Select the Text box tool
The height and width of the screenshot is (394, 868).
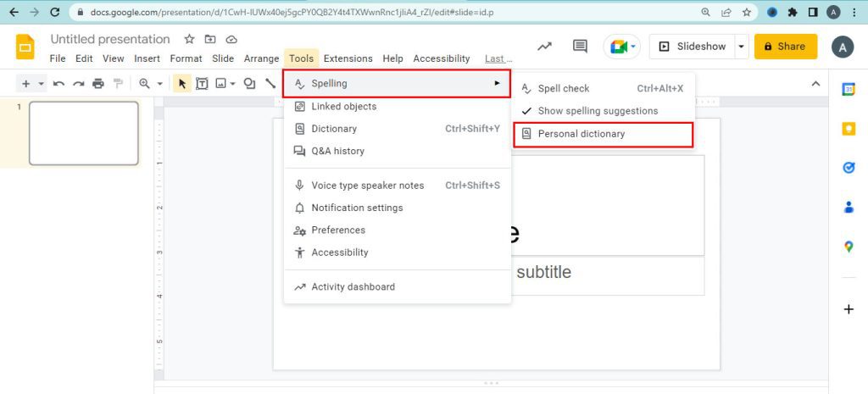coord(203,83)
